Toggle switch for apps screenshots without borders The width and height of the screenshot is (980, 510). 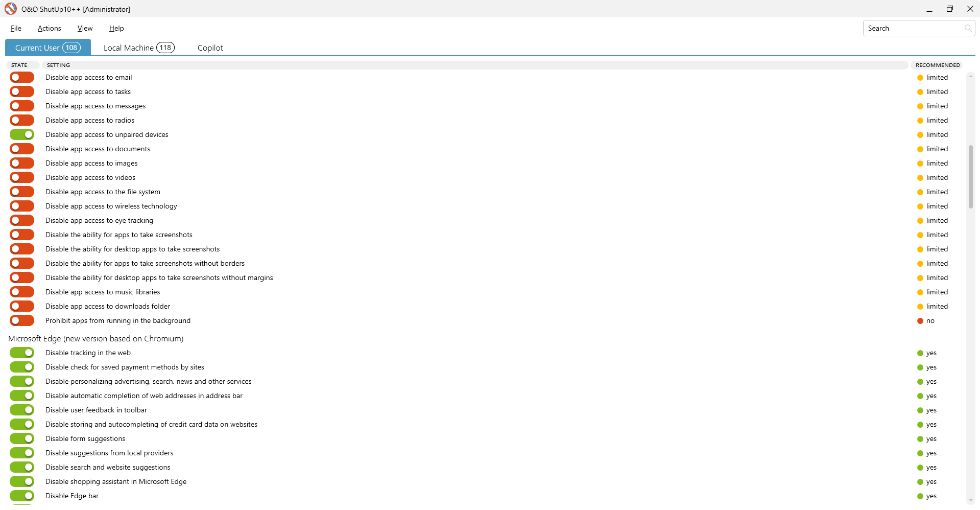click(x=22, y=263)
